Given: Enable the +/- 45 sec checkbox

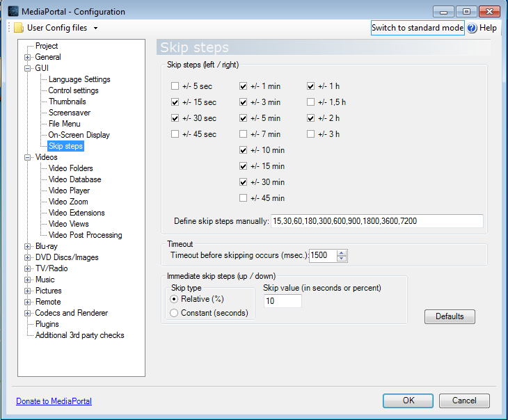Looking at the screenshot, I should [175, 134].
